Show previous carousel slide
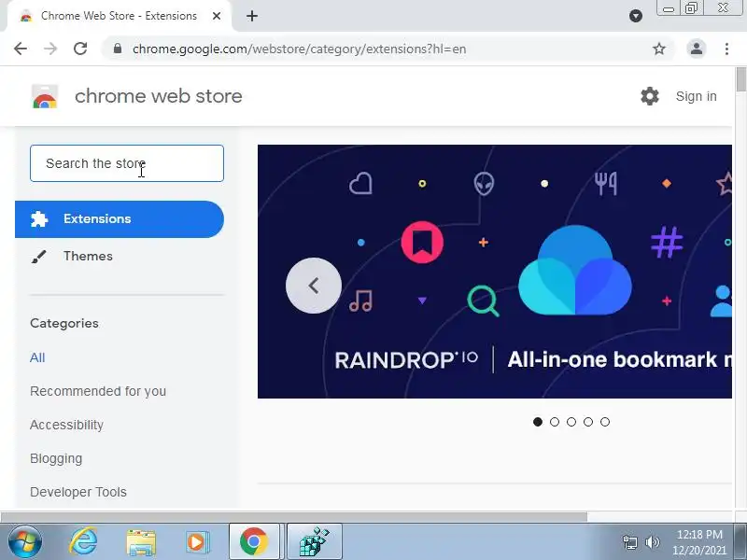Image resolution: width=747 pixels, height=560 pixels. pyautogui.click(x=314, y=286)
